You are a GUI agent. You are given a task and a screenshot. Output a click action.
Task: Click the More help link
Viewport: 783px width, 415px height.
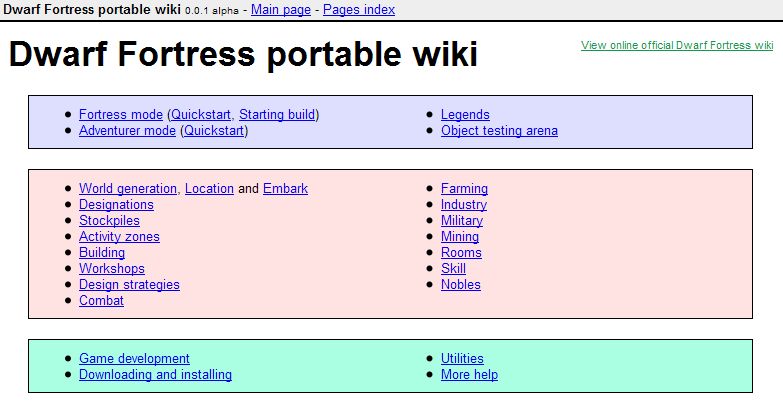point(469,375)
